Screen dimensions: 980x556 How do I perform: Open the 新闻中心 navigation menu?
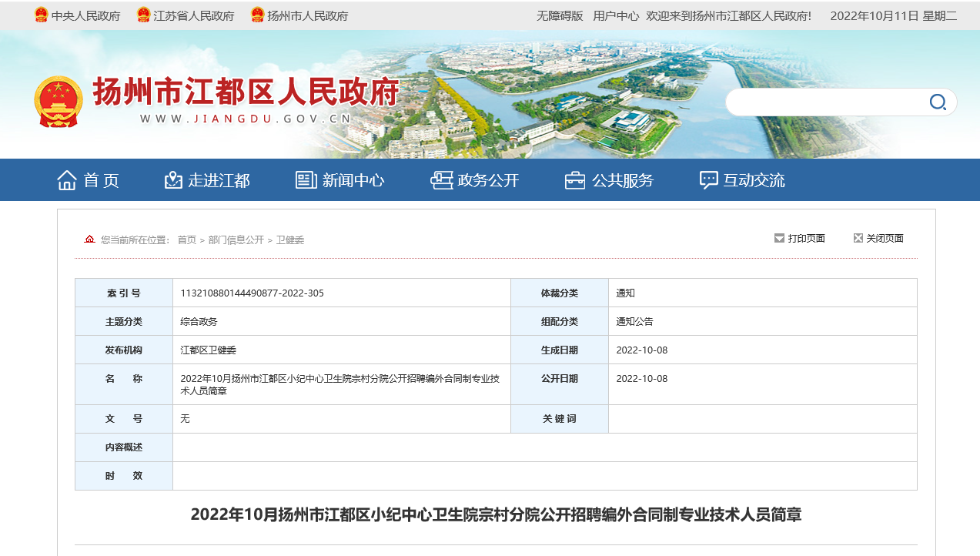(x=353, y=180)
